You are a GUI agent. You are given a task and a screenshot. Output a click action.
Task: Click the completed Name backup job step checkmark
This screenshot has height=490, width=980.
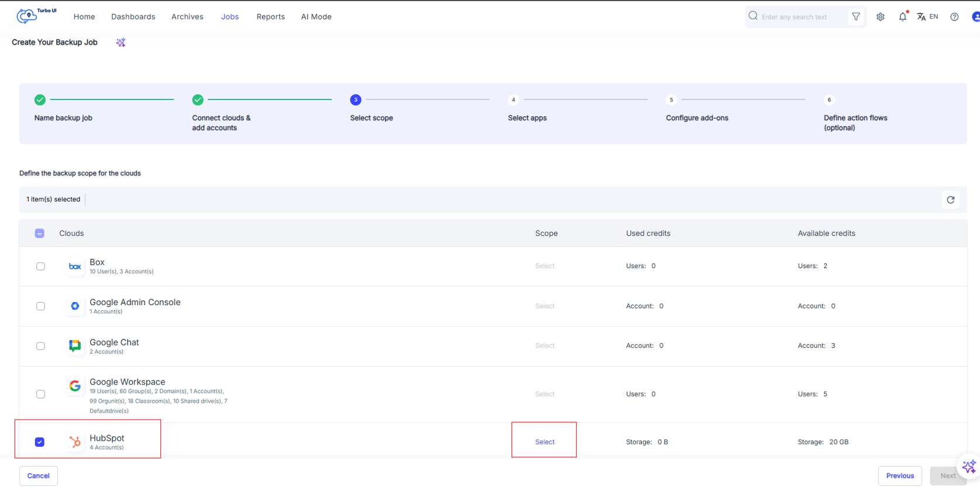pyautogui.click(x=40, y=100)
